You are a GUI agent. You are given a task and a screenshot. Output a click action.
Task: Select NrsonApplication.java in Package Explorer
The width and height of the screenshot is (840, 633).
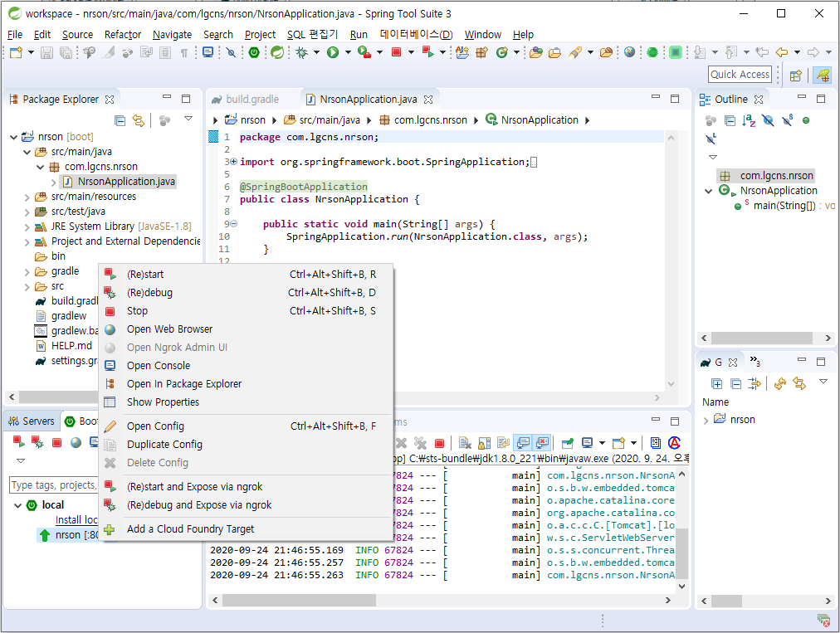[126, 182]
